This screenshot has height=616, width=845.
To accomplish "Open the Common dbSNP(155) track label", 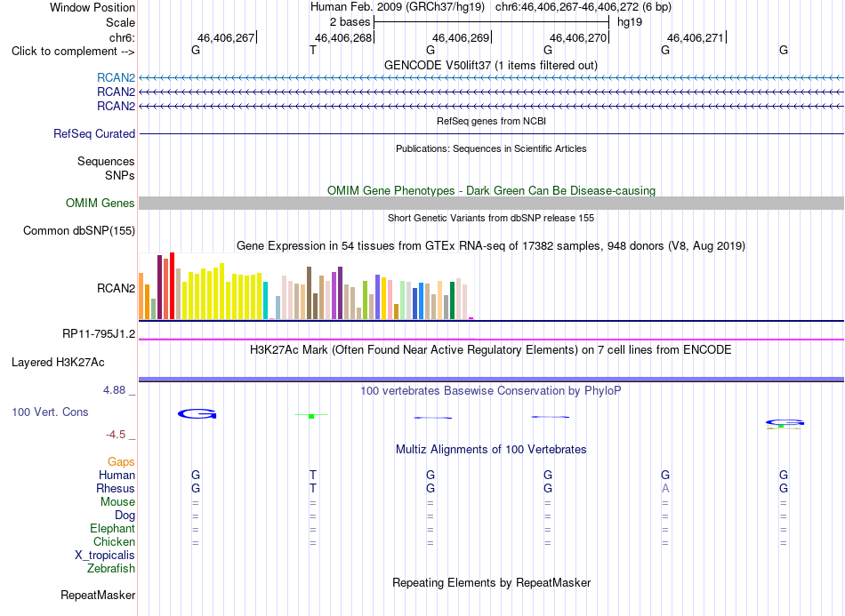I will pyautogui.click(x=79, y=230).
